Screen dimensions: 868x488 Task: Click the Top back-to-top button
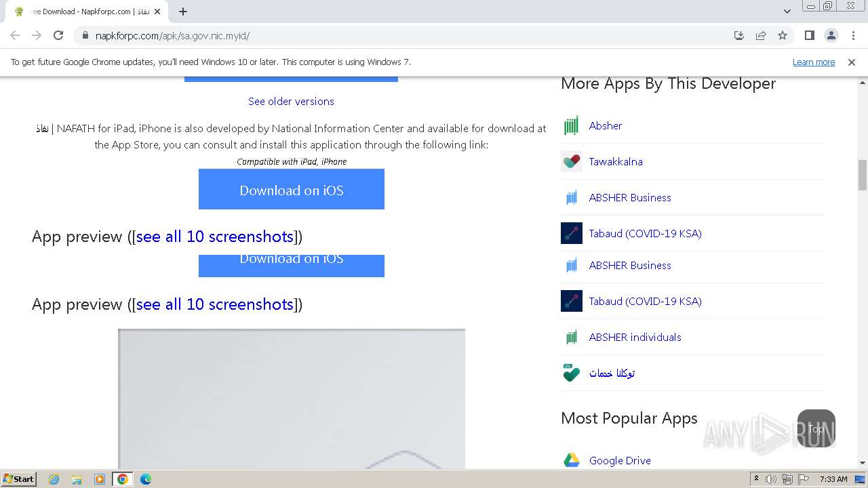[x=816, y=428]
